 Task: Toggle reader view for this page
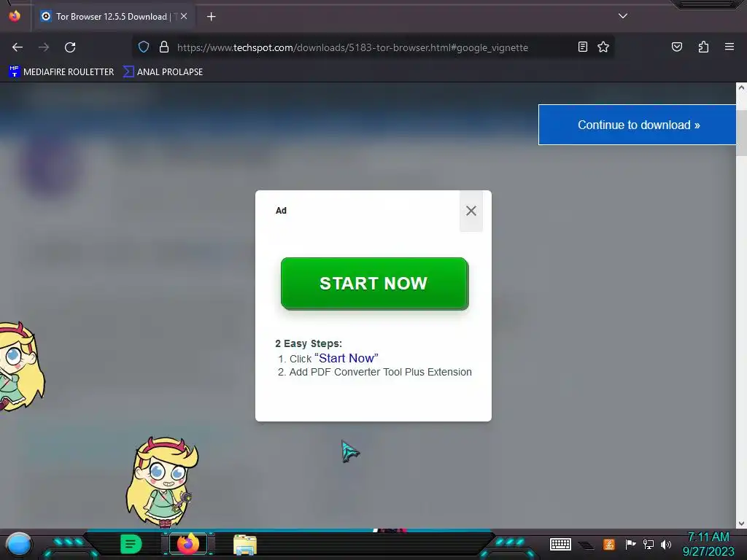pos(582,47)
